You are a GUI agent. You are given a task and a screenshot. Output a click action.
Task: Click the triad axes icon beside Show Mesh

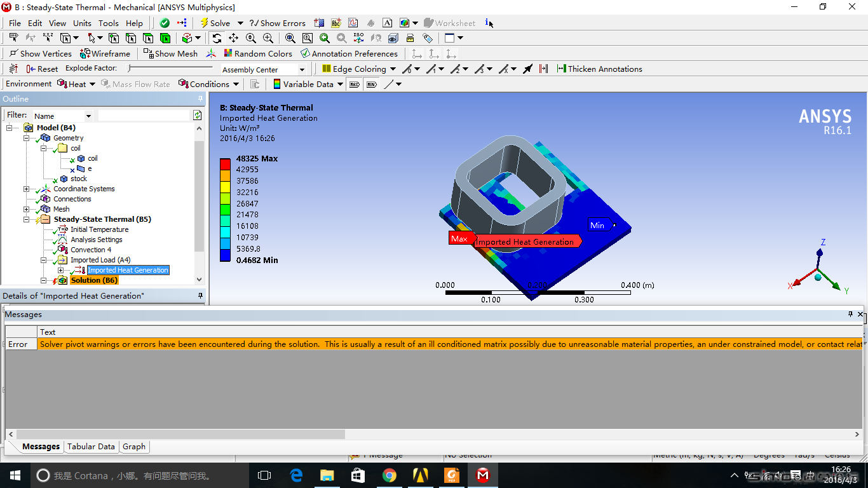[x=211, y=53]
